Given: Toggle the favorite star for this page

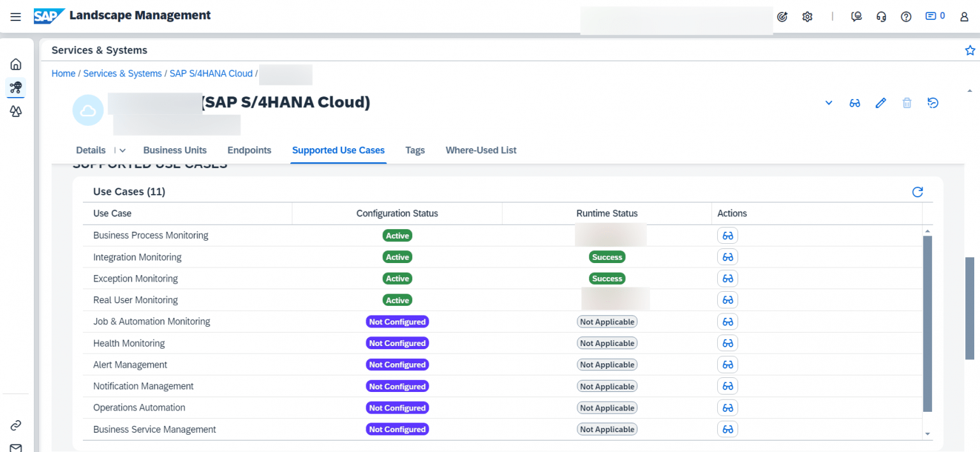Looking at the screenshot, I should coord(970,49).
